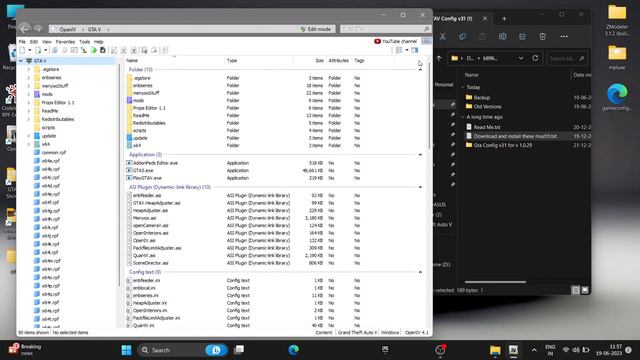Click the Rename icon in File Explorer
The width and height of the screenshot is (640, 360).
click(x=502, y=37)
